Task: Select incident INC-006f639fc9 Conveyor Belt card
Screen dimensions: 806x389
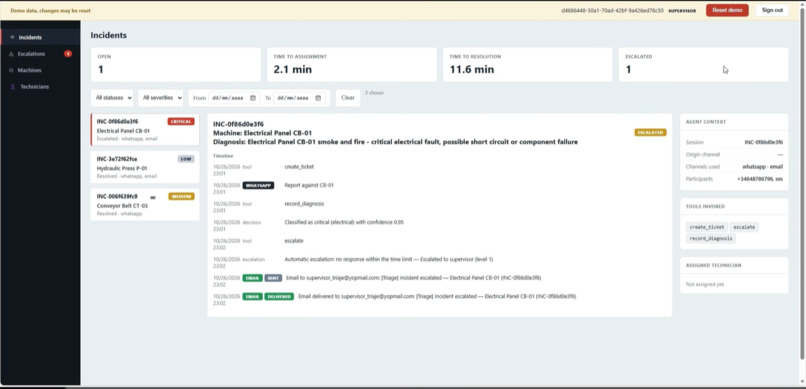Action: tap(145, 205)
